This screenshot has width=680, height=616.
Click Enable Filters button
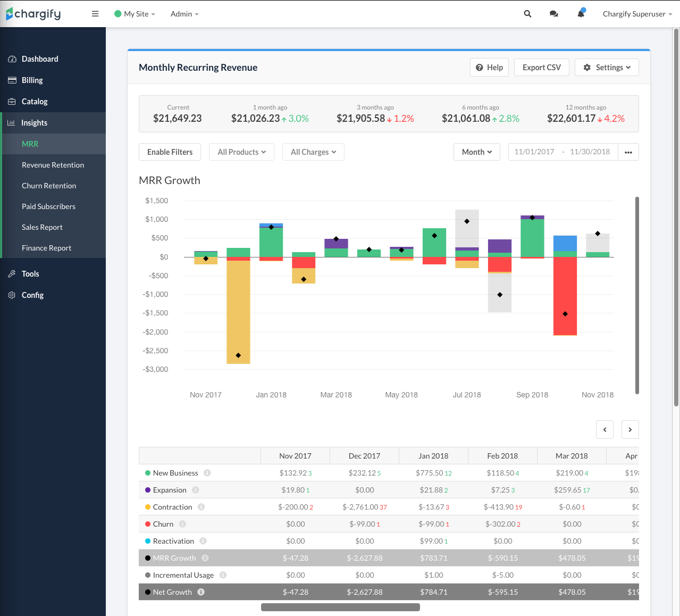click(170, 152)
